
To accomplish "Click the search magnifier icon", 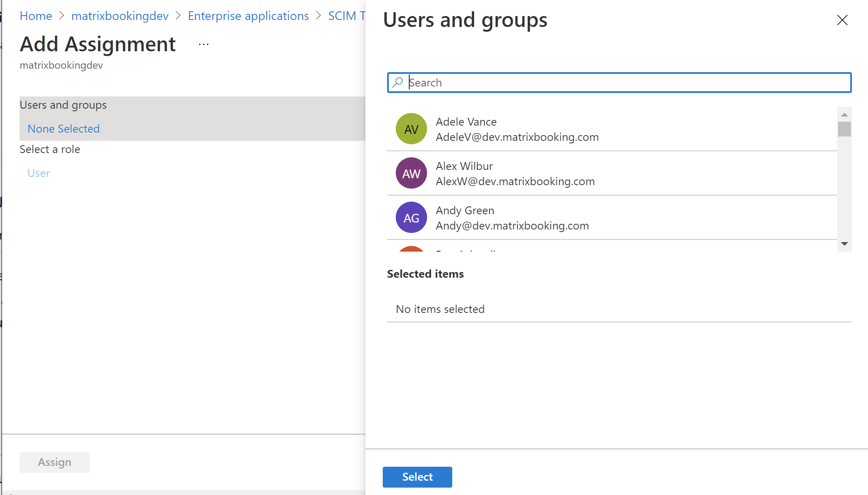I will [398, 82].
